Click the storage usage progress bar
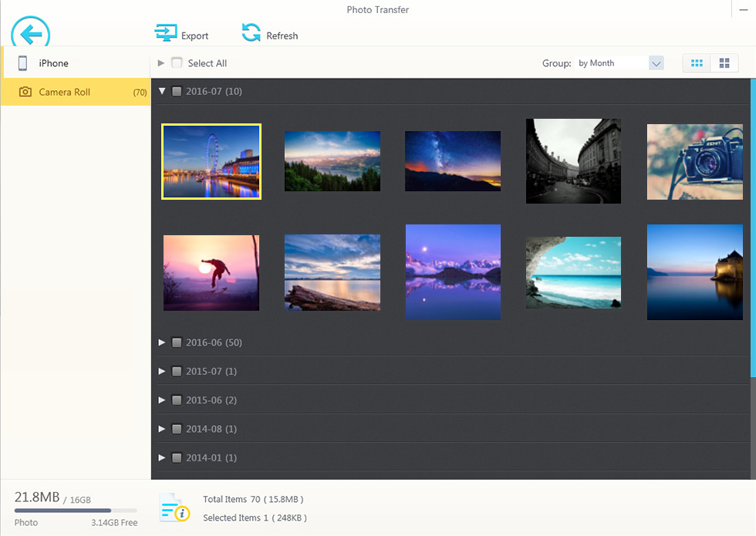756x536 pixels. (x=76, y=511)
